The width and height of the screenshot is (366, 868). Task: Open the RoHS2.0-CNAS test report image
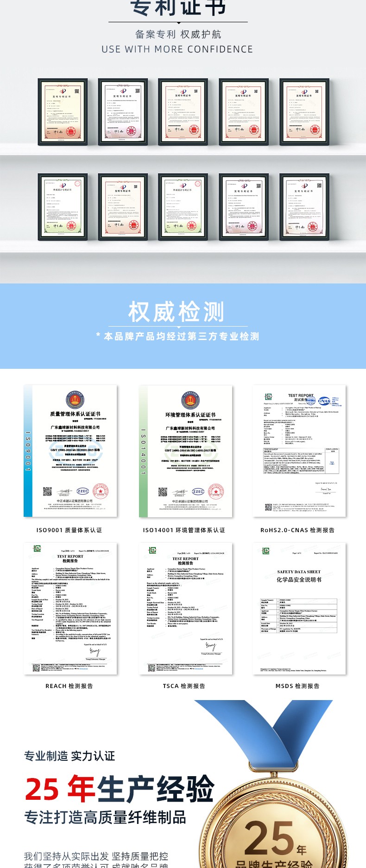click(300, 451)
